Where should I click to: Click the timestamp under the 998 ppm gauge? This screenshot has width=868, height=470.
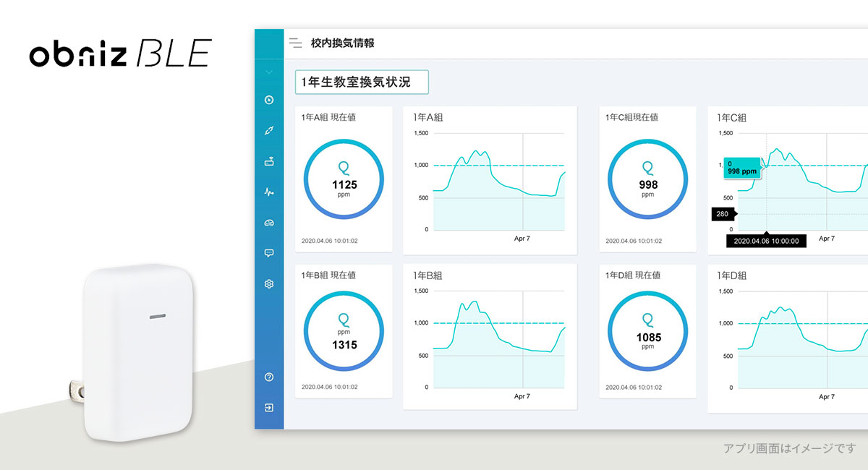(x=634, y=241)
